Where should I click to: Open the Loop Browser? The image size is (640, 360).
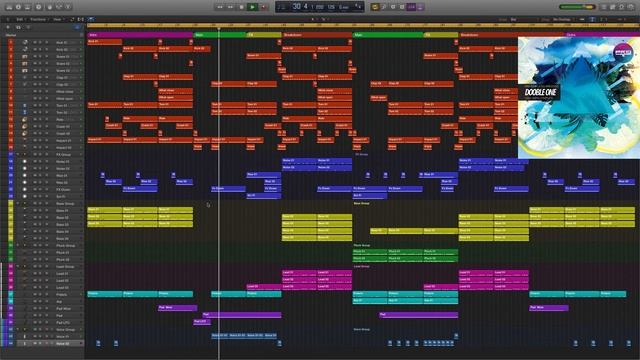click(622, 7)
